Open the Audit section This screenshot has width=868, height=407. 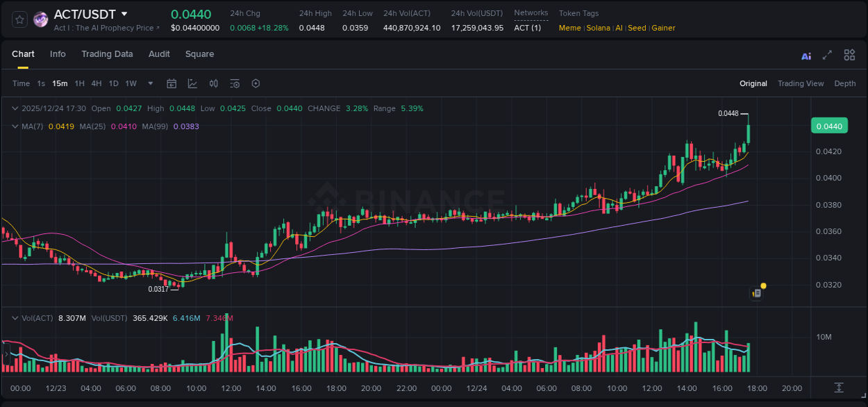click(159, 54)
